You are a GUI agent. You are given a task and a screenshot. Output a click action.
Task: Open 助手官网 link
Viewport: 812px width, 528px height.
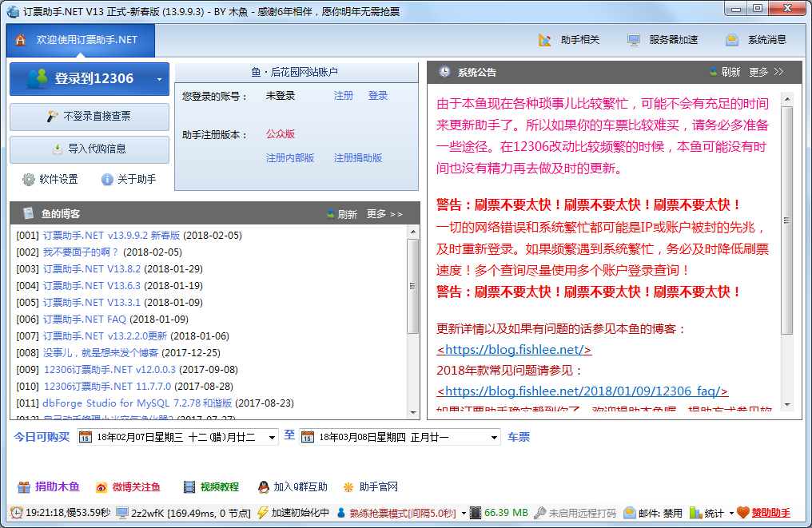(371, 487)
